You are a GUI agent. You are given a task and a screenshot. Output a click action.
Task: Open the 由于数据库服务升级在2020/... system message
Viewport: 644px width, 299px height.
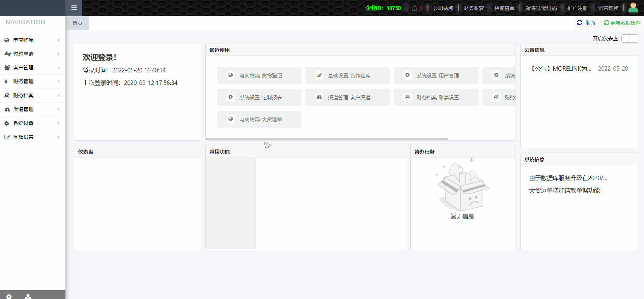[568, 178]
